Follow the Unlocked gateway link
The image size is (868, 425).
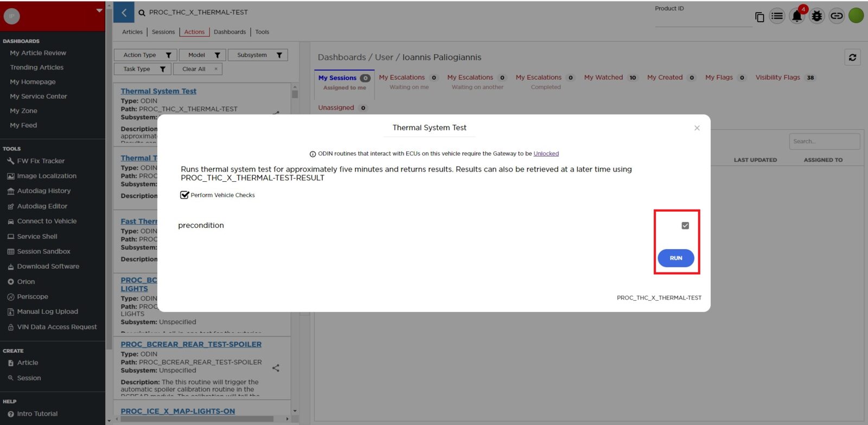tap(546, 154)
